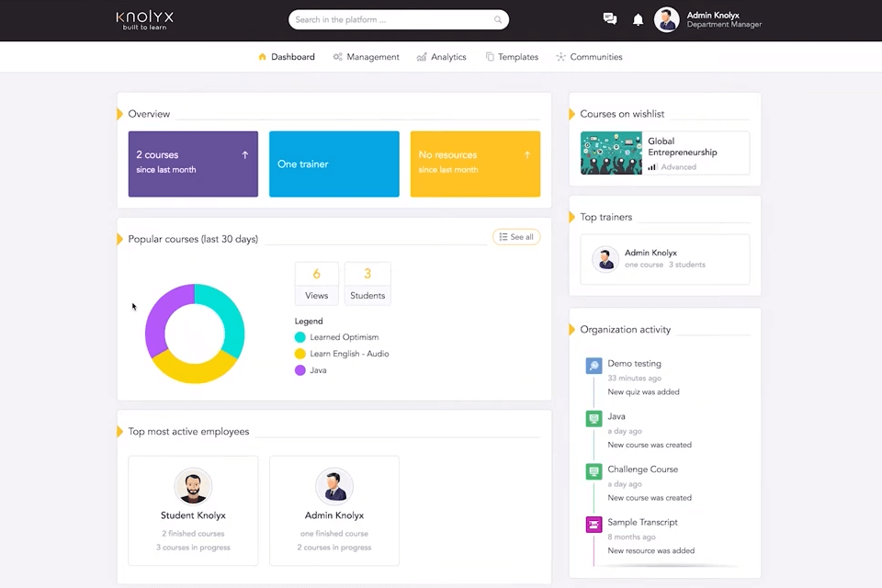Click Admin Knolyx avatar in active employees

click(334, 486)
